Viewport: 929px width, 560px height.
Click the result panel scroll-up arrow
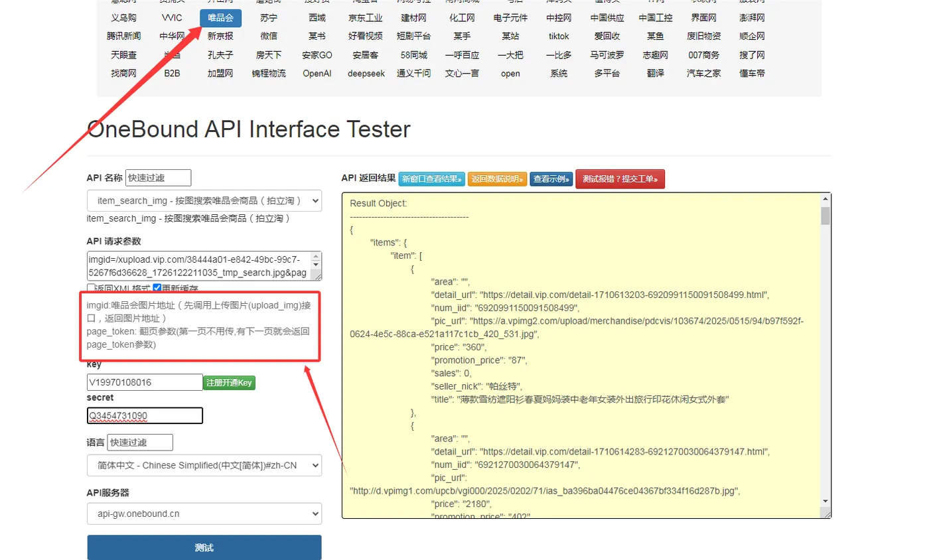point(825,199)
